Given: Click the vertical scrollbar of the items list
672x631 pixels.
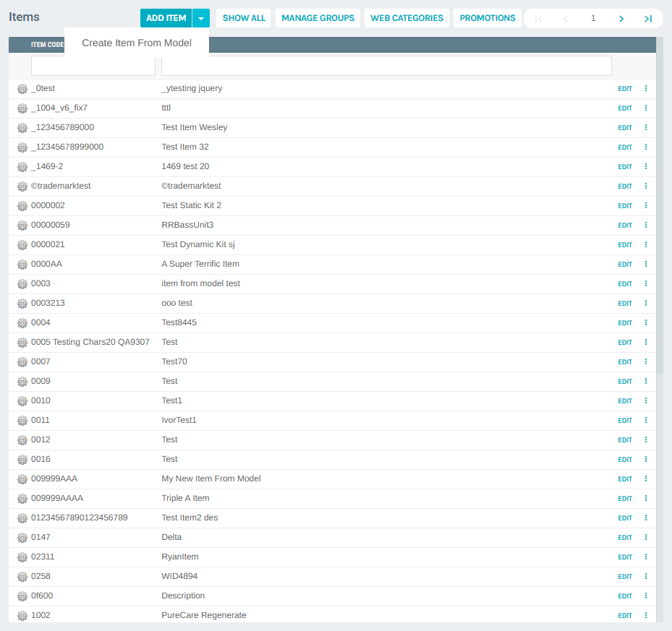Looking at the screenshot, I should pos(660,217).
